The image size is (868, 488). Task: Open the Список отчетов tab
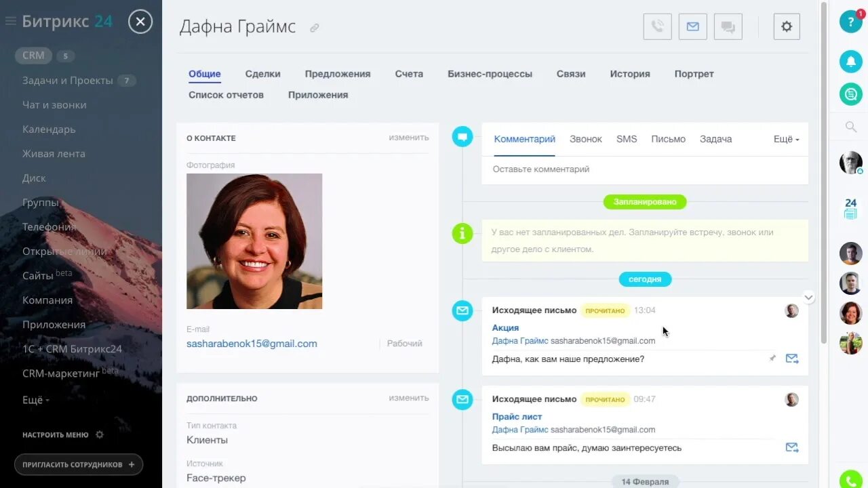[x=226, y=95]
